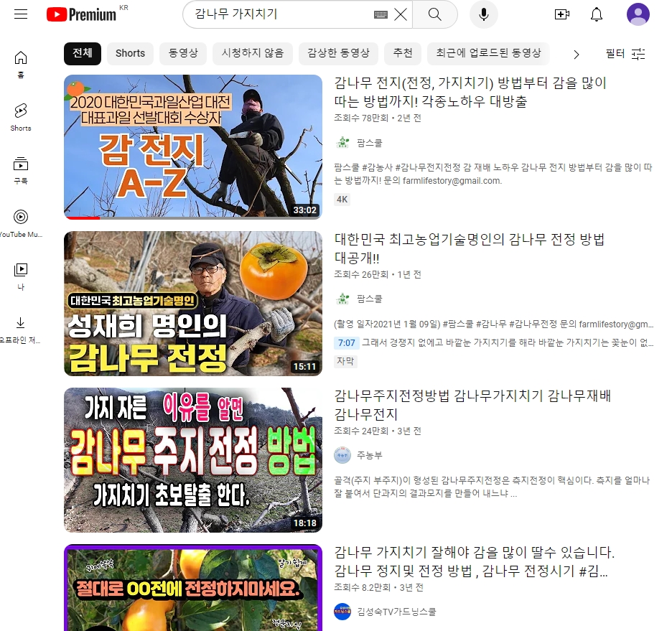The image size is (672, 631).
Task: Start a voice search with the microphone
Action: [483, 14]
